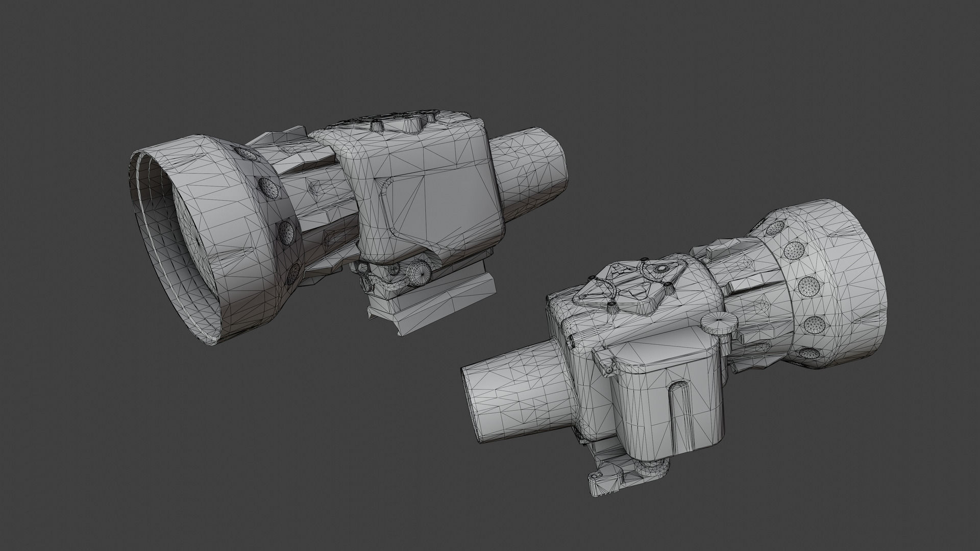The height and width of the screenshot is (551, 980).
Task: Select the round knob on the lower-right scope
Action: [719, 324]
